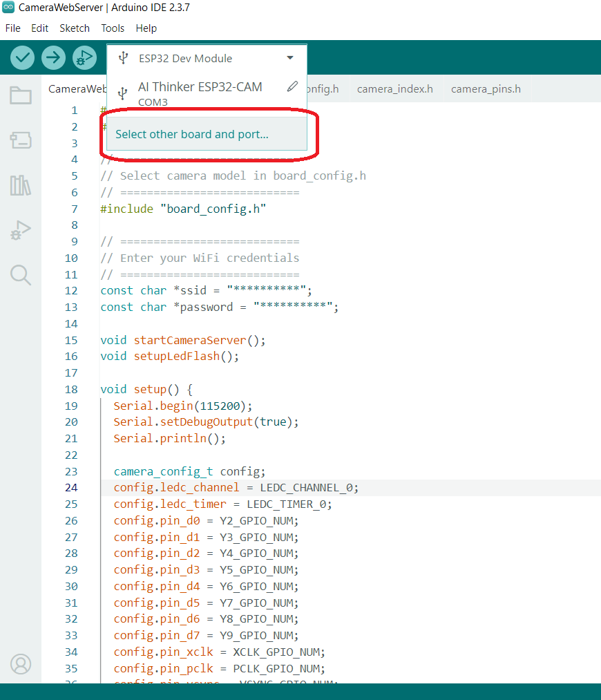Click the Upload arrow icon
Viewport: 601px width, 700px height.
[x=53, y=57]
